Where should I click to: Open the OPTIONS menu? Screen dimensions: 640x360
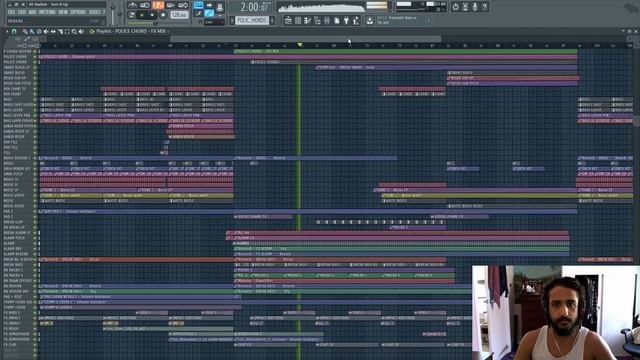pos(78,12)
